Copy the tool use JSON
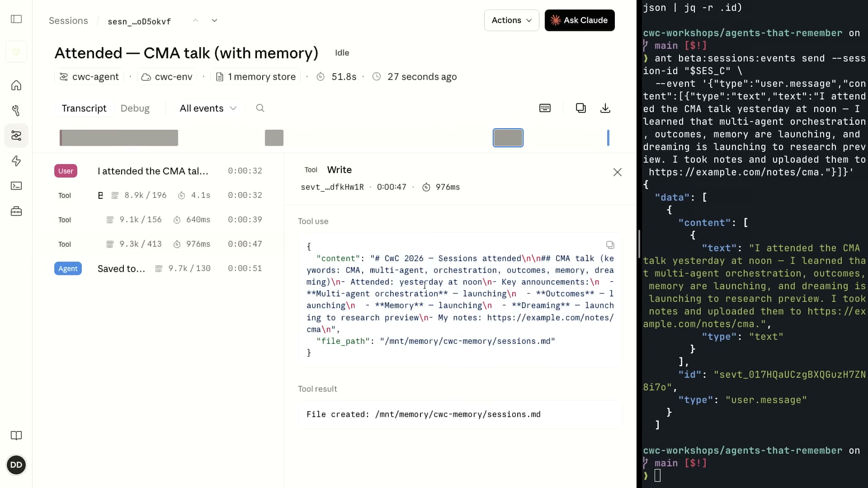868x488 pixels. [610, 245]
